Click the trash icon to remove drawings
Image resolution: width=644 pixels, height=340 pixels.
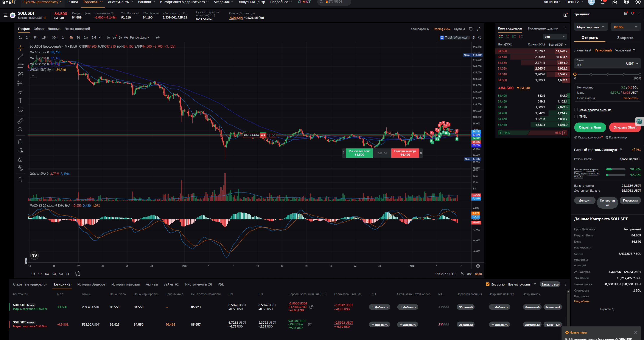click(x=20, y=180)
